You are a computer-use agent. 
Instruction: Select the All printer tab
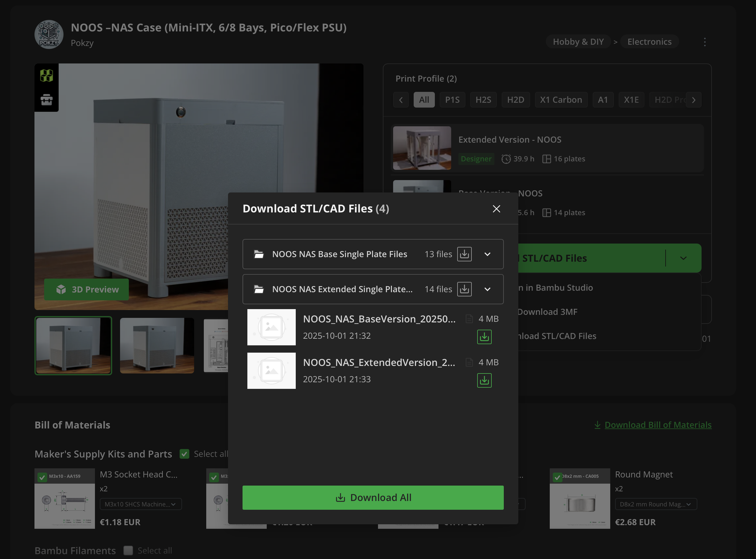click(424, 100)
